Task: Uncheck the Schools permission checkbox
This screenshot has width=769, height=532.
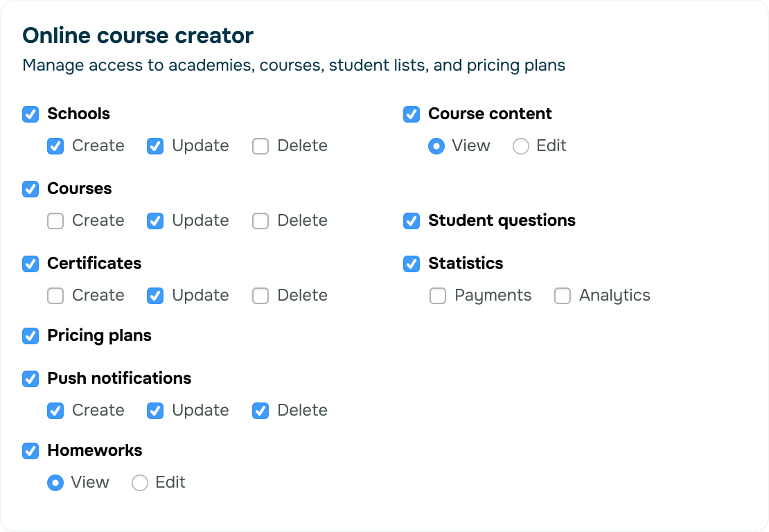Action: click(30, 114)
